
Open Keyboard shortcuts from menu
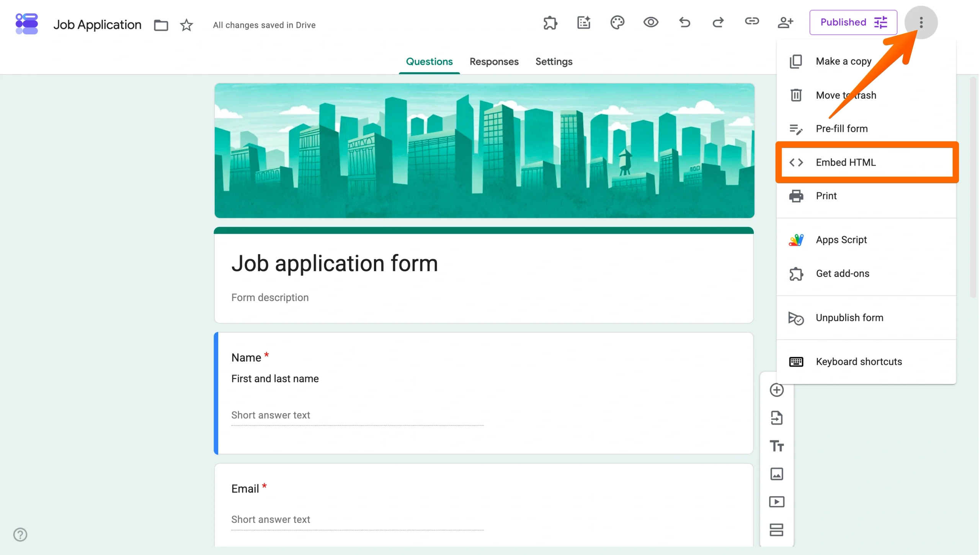(x=866, y=362)
